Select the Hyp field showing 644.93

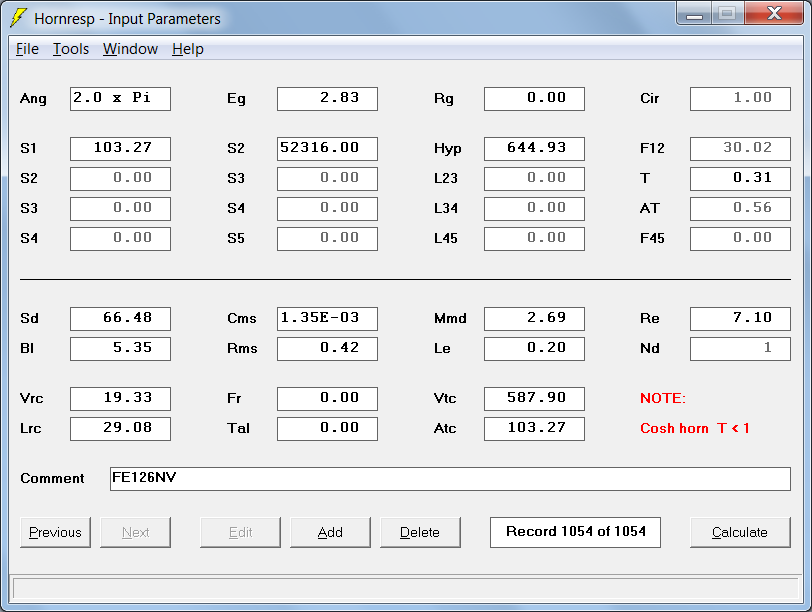coord(534,149)
